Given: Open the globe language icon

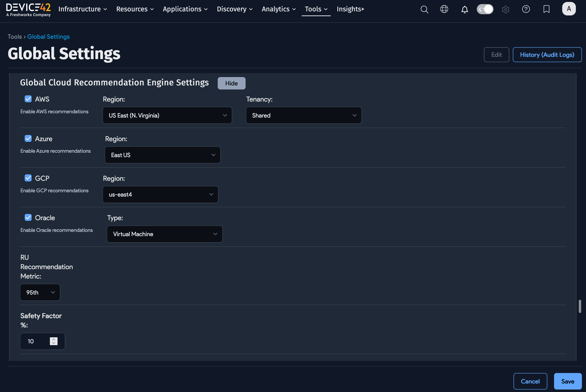Looking at the screenshot, I should tap(444, 9).
